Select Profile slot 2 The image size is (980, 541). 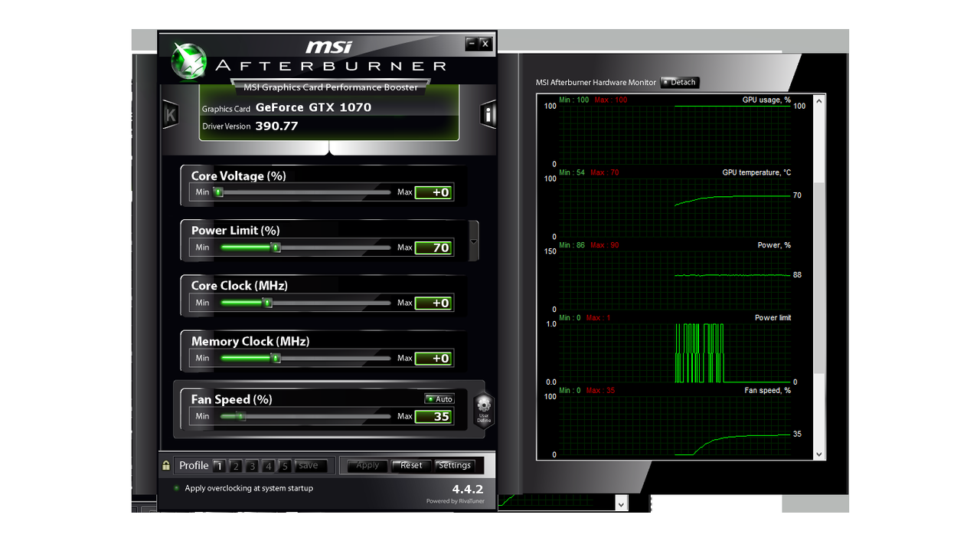click(x=236, y=466)
